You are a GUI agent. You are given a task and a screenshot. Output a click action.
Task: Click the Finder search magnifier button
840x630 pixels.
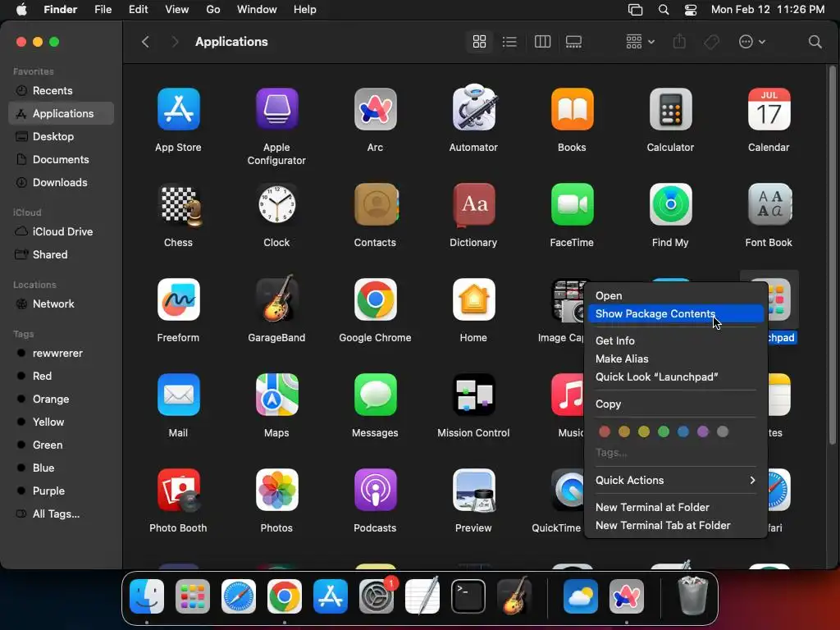pyautogui.click(x=815, y=42)
